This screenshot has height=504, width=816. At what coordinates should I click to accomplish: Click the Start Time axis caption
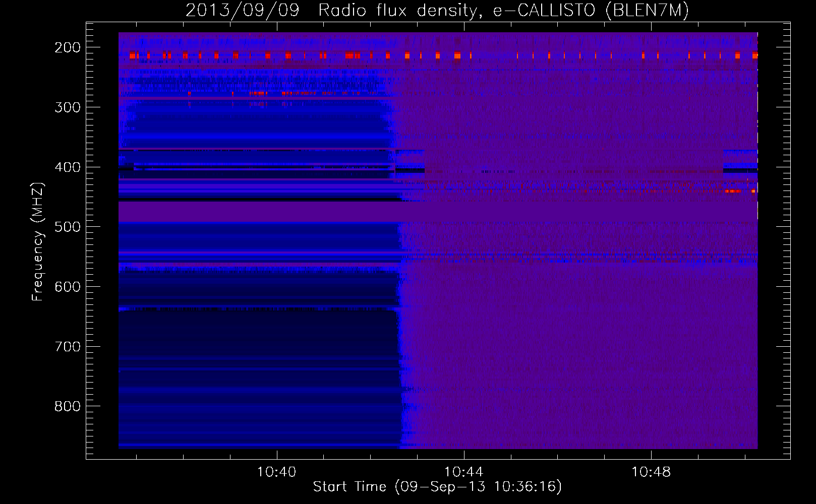pos(437,487)
